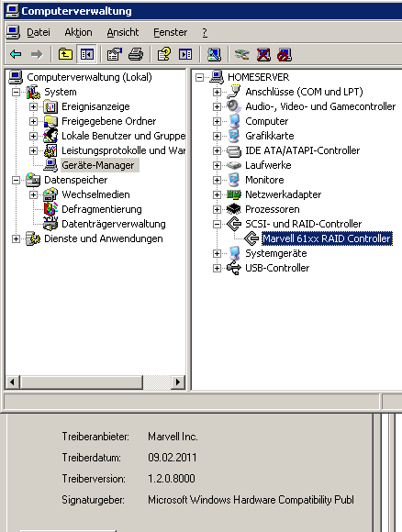Screen dimensions: 402x532
Task: Expand the Netzwerkadapter node
Action: pyautogui.click(x=217, y=194)
